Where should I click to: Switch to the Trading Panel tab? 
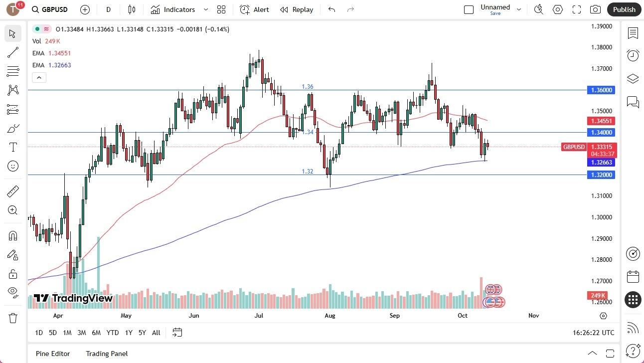pos(107,354)
